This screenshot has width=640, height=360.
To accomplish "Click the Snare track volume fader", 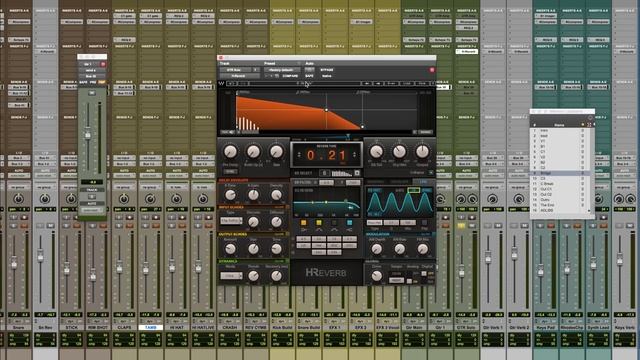I will (x=14, y=263).
